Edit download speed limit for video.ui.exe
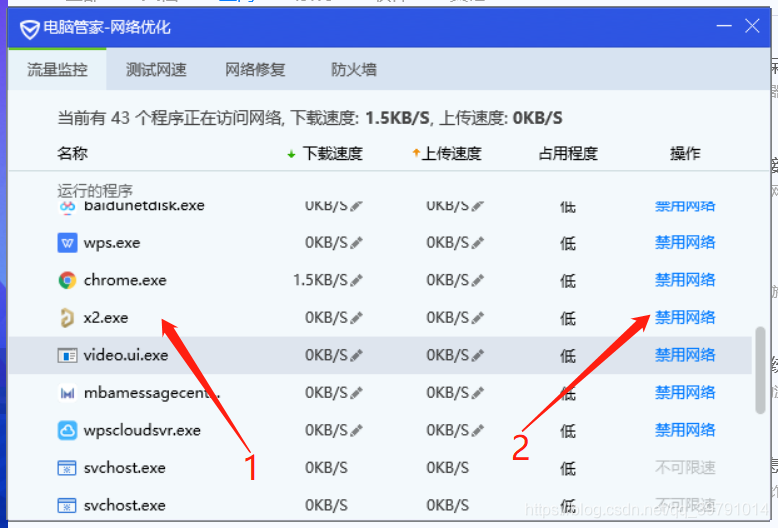 (357, 355)
